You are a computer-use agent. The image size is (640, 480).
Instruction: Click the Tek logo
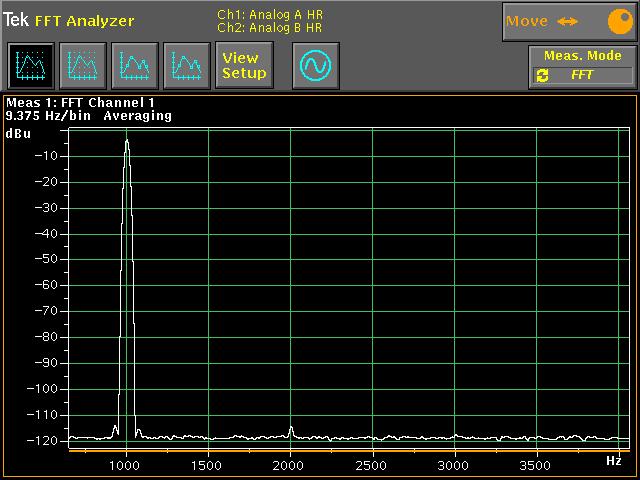coord(15,20)
